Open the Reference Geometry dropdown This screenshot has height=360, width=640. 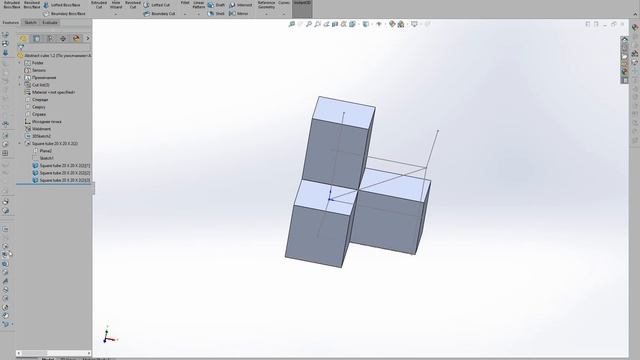tap(267, 14)
